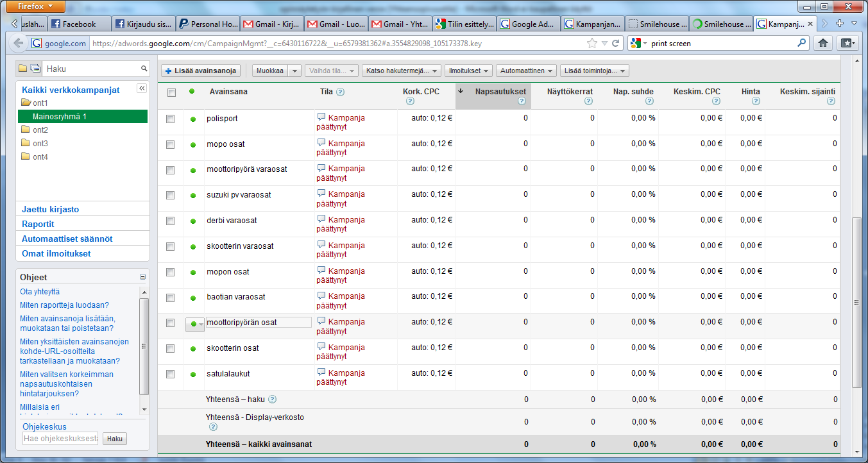Click the help icon under Keskim. CPC

(716, 101)
